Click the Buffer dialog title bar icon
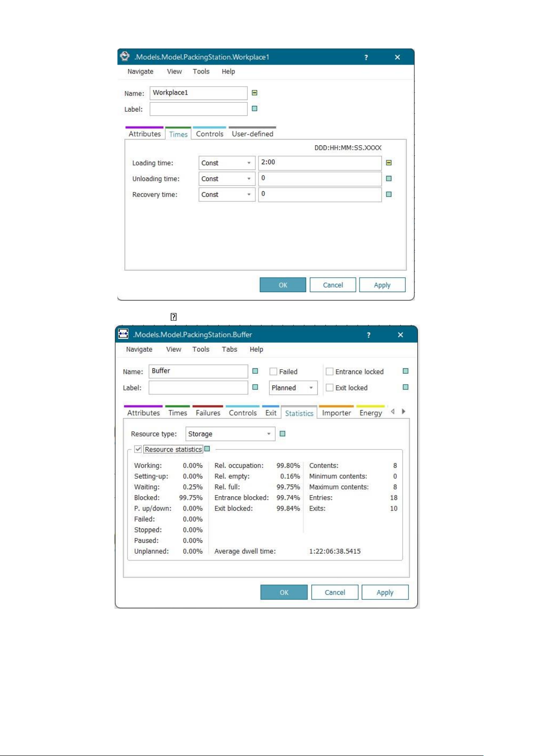 tap(123, 334)
